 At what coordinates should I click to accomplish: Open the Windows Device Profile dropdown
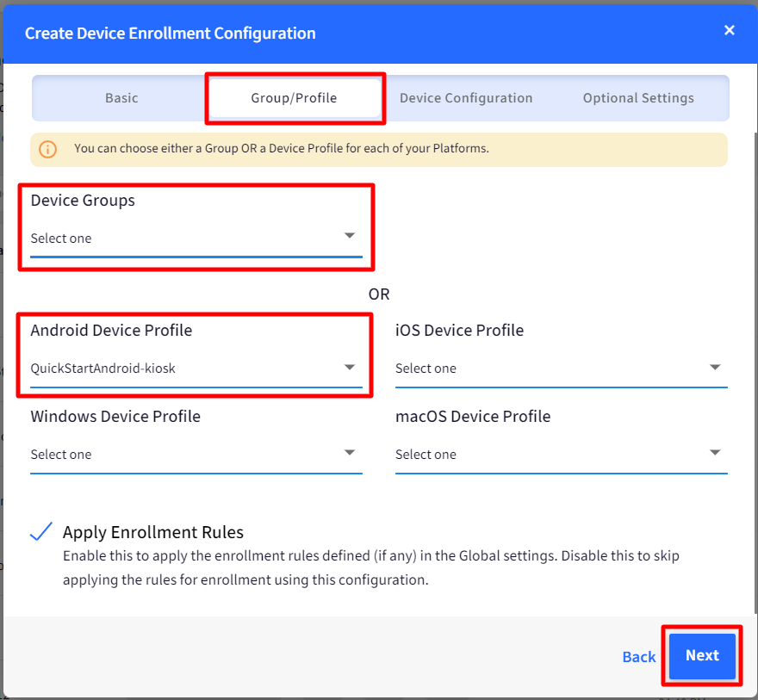click(196, 454)
